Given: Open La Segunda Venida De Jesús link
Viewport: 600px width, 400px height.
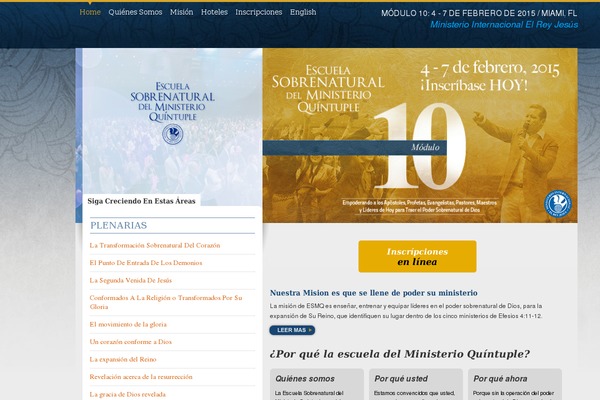Looking at the screenshot, I should pyautogui.click(x=130, y=281).
